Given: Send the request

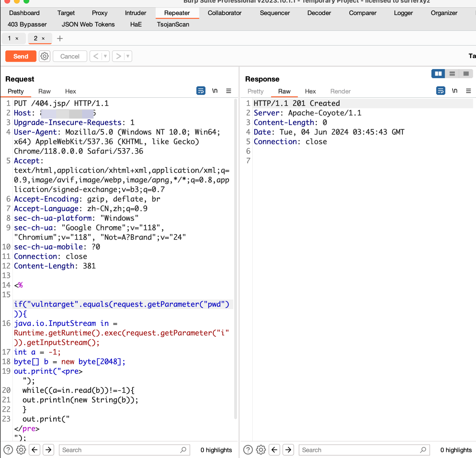Looking at the screenshot, I should click(x=21, y=56).
